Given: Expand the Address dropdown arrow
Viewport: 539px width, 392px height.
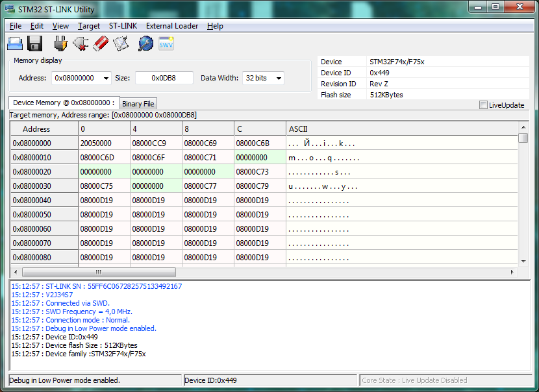Looking at the screenshot, I should tap(107, 79).
